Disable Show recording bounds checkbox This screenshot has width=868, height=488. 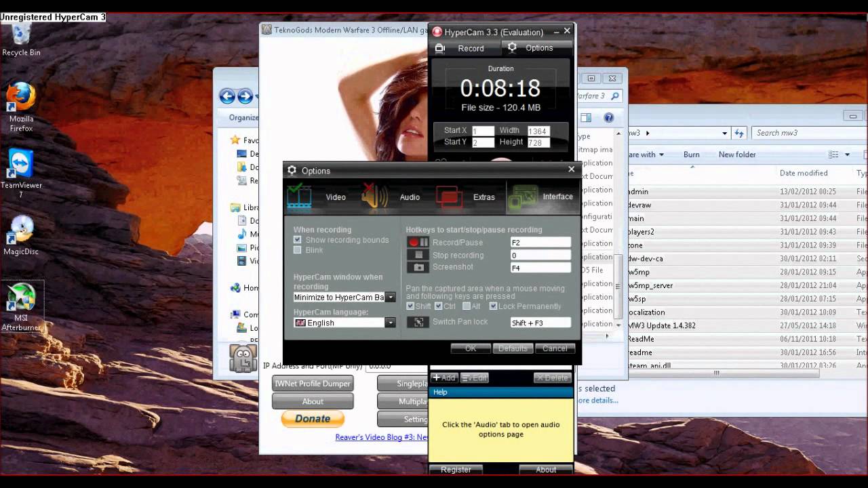297,240
